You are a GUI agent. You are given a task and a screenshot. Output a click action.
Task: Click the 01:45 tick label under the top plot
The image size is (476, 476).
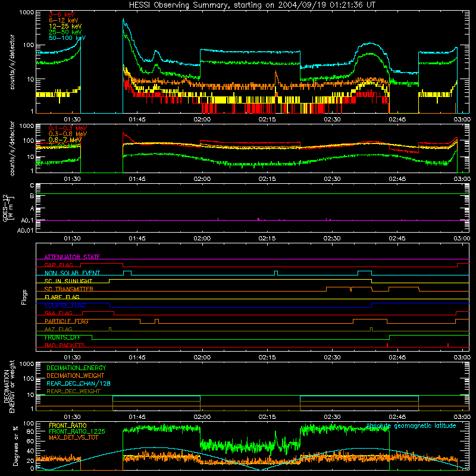point(137,120)
